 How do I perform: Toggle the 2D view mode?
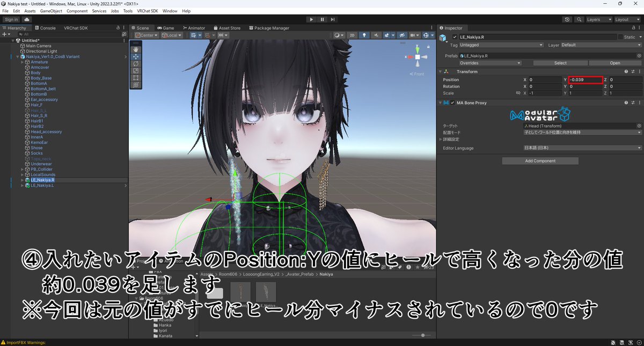pos(352,35)
